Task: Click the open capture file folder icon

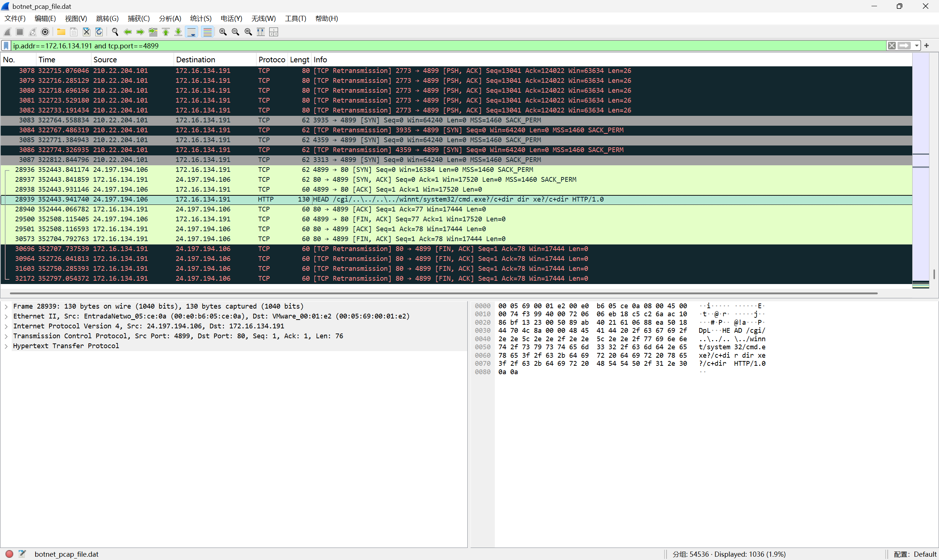Action: click(61, 32)
